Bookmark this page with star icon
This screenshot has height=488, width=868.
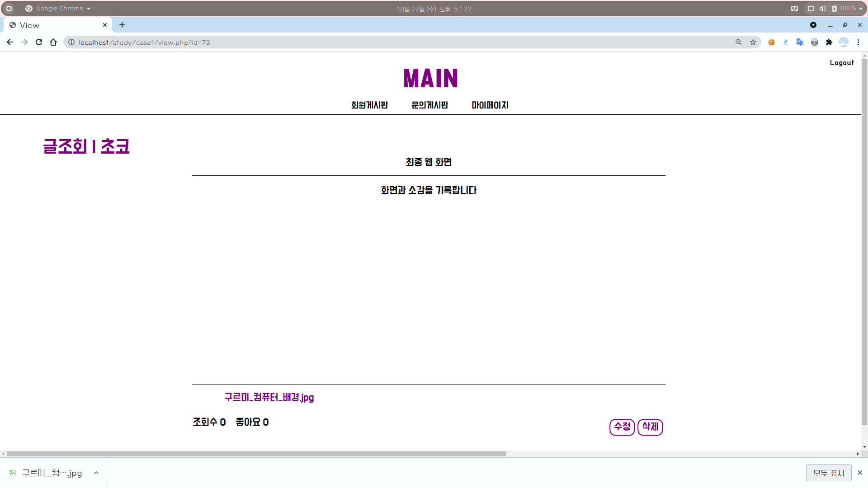coord(753,42)
